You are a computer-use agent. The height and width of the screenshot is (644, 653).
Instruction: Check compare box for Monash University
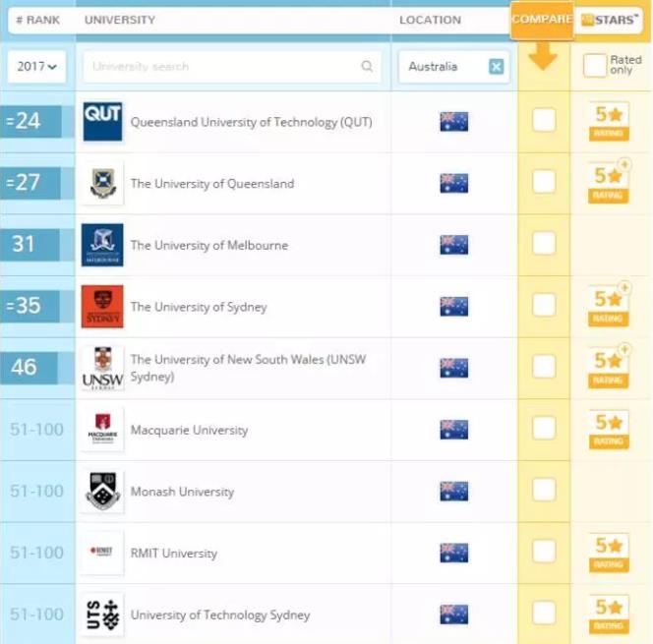coord(544,490)
